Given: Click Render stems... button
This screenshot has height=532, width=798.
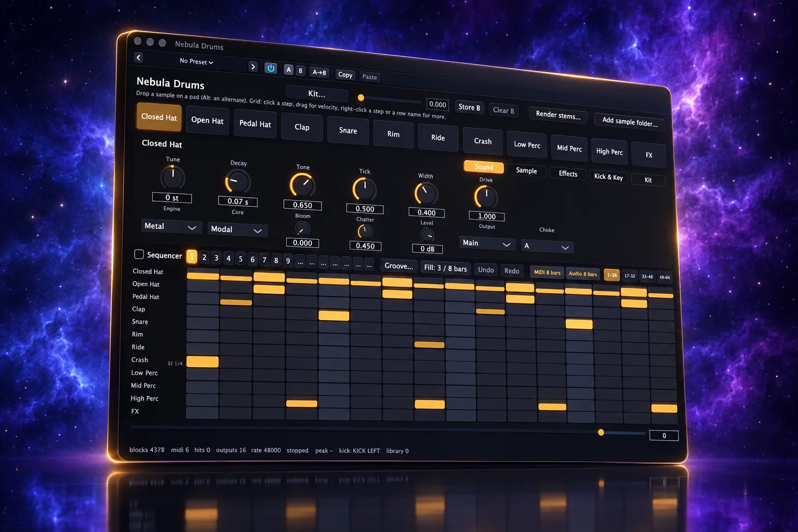Looking at the screenshot, I should 558,115.
